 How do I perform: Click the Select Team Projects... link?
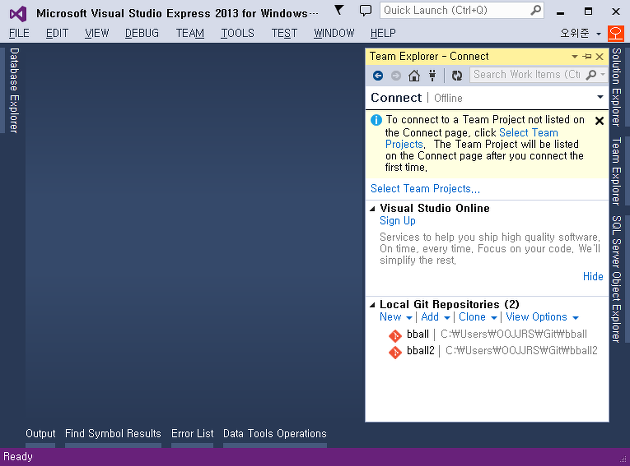[425, 188]
